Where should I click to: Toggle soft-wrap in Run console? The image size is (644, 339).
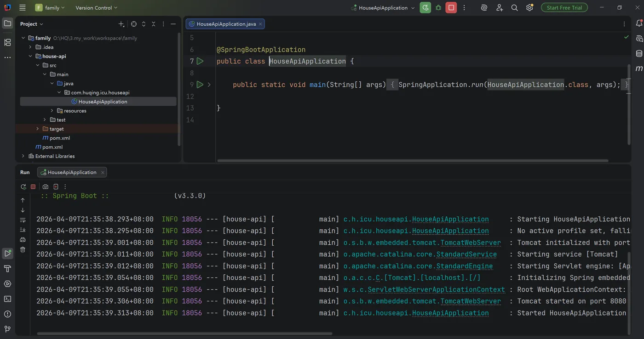[x=23, y=220]
